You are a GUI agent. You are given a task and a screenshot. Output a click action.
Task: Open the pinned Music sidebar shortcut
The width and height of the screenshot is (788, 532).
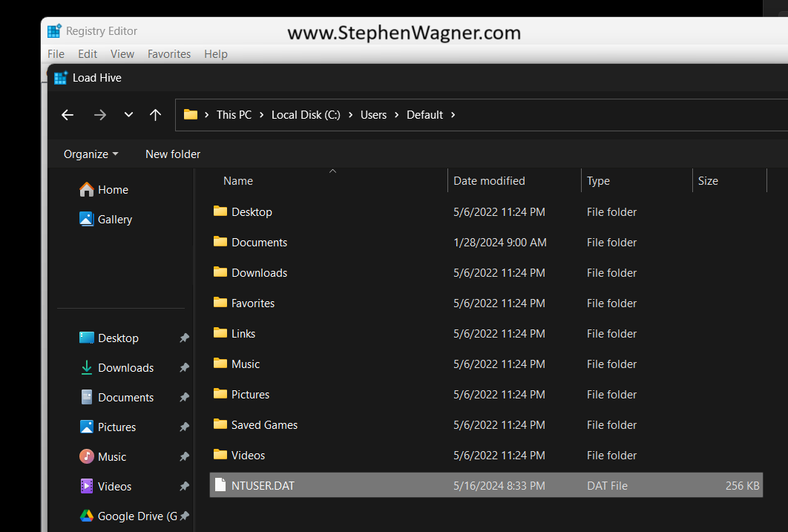tap(111, 457)
